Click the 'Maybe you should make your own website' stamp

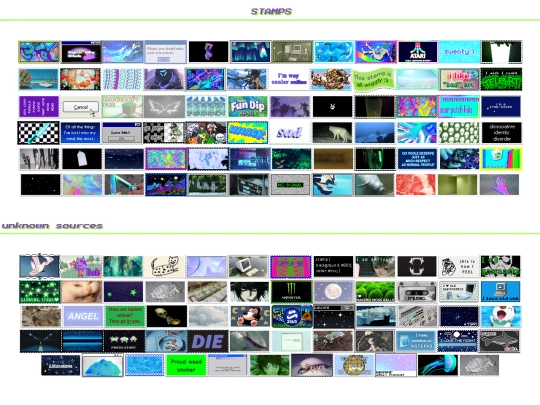pos(166,52)
